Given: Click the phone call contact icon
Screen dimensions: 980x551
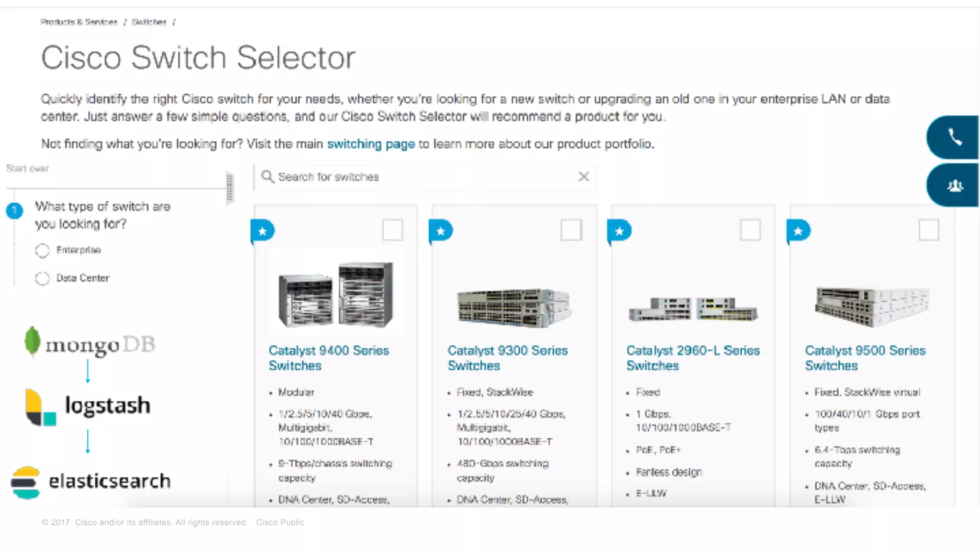Looking at the screenshot, I should pyautogui.click(x=954, y=137).
